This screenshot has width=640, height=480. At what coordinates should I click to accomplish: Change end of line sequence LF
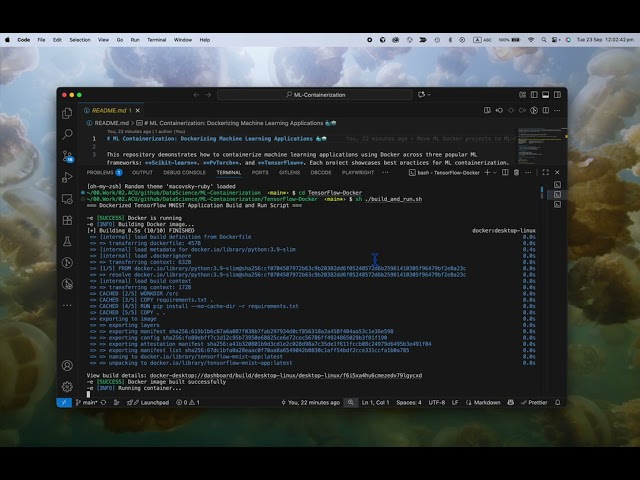[x=455, y=402]
